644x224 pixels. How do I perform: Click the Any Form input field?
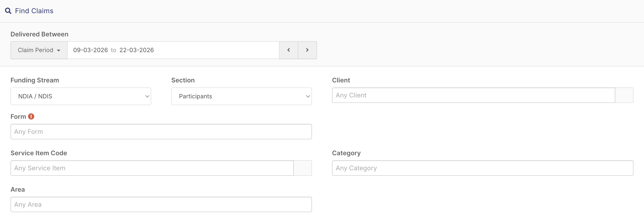(161, 131)
